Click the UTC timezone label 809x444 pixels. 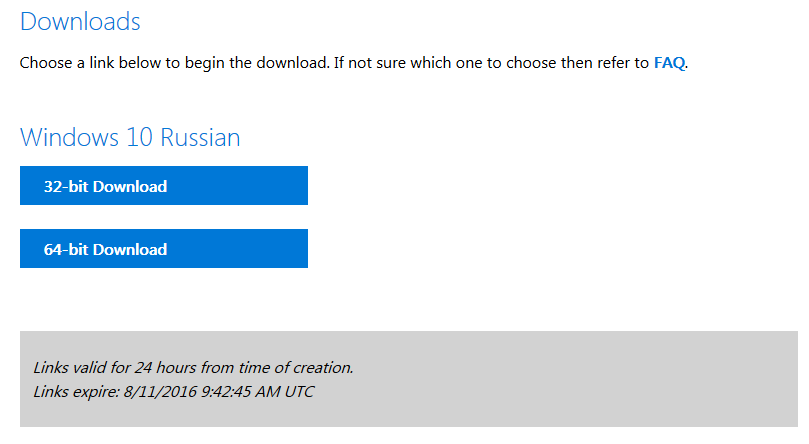pyautogui.click(x=299, y=391)
